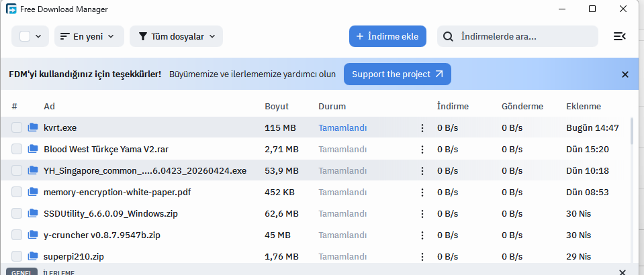Sort by the Gönderme column header
The height and width of the screenshot is (275, 644).
coord(522,106)
